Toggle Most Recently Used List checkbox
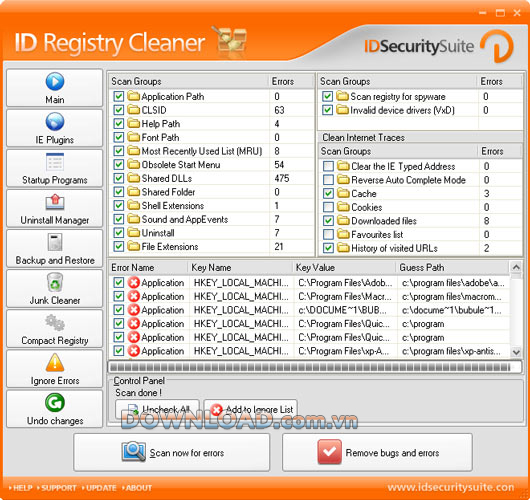Screen dimensions: 530x500 click(119, 151)
